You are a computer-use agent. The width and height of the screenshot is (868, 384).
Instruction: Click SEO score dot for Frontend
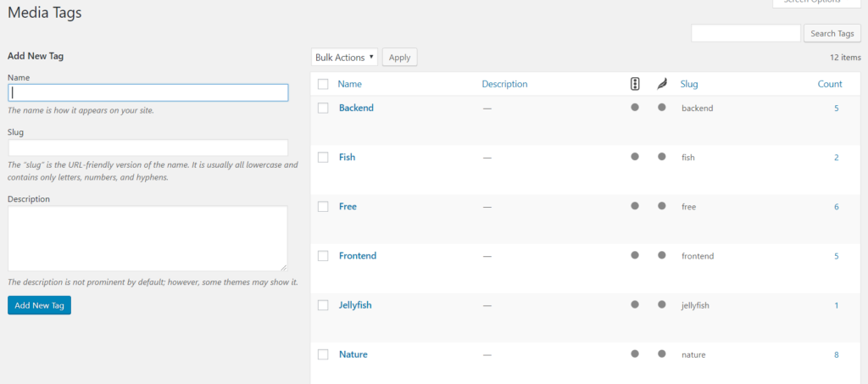[635, 255]
